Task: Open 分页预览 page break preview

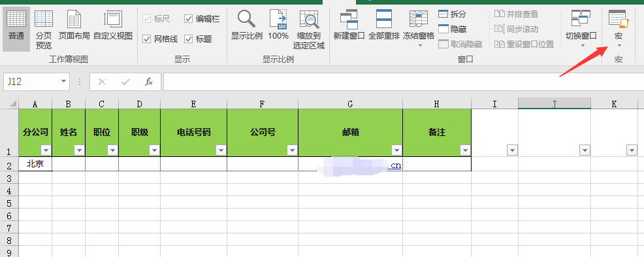Action: coord(44,27)
